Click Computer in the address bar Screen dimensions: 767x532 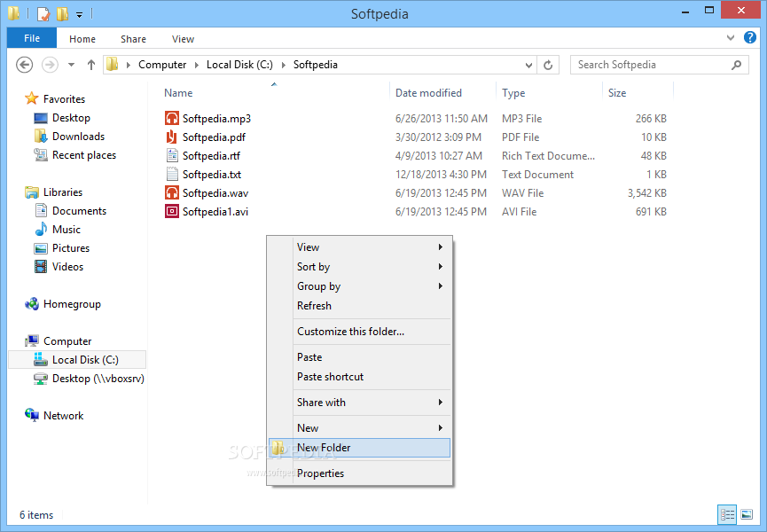point(162,65)
